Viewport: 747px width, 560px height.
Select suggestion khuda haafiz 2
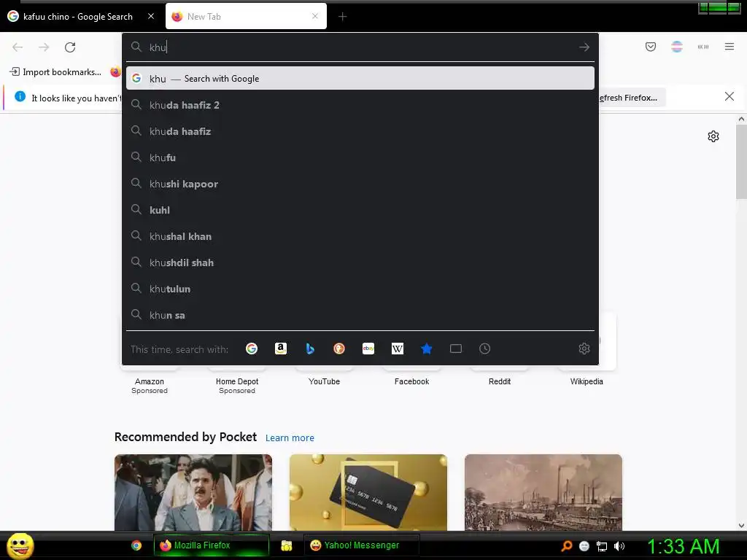pyautogui.click(x=360, y=105)
